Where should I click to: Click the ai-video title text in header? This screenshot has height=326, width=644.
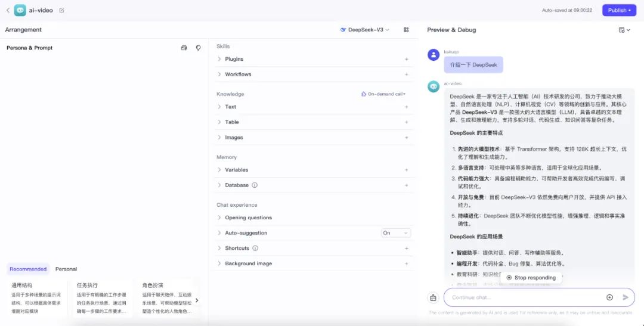(41, 10)
